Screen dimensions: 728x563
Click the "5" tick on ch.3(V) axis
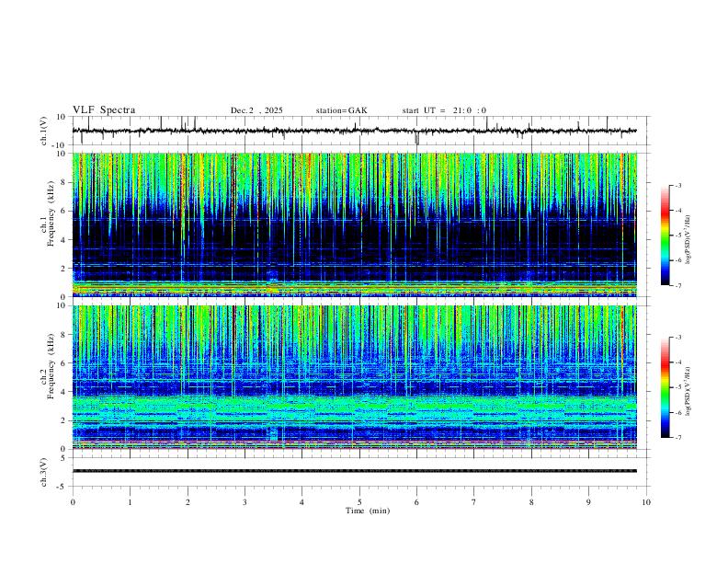tap(63, 458)
